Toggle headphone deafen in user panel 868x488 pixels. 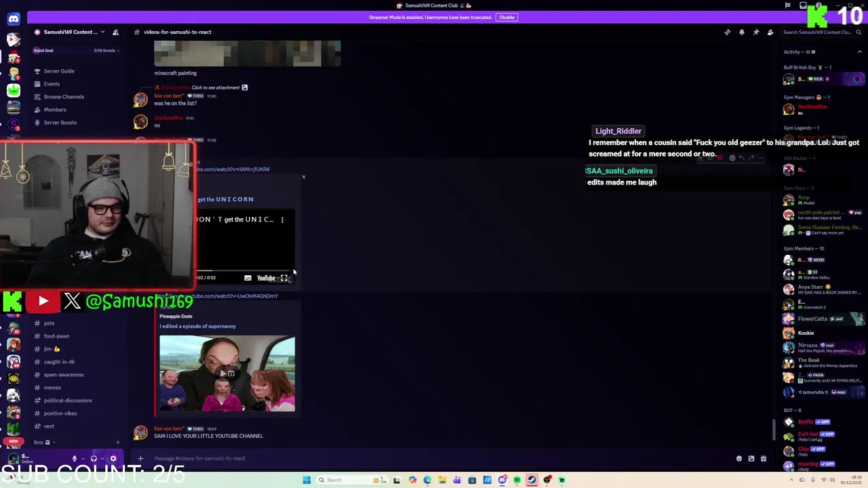(x=94, y=459)
